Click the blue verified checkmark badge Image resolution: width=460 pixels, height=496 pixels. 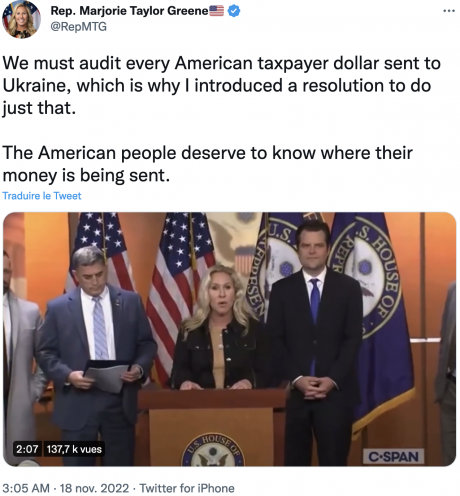point(234,11)
